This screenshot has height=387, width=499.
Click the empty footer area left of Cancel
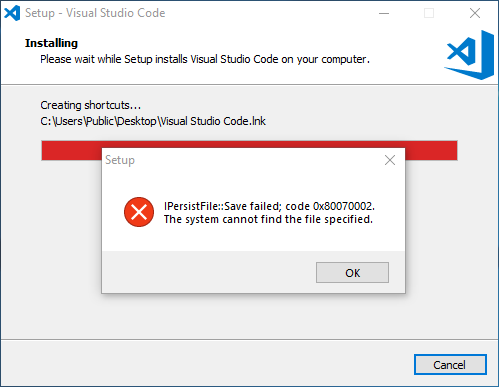coord(207,363)
